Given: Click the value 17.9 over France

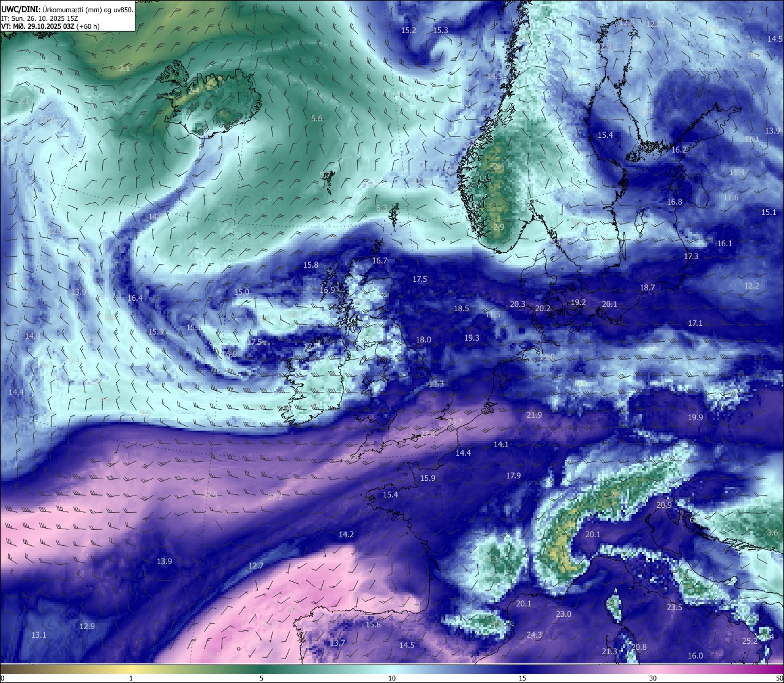Looking at the screenshot, I should tap(513, 476).
